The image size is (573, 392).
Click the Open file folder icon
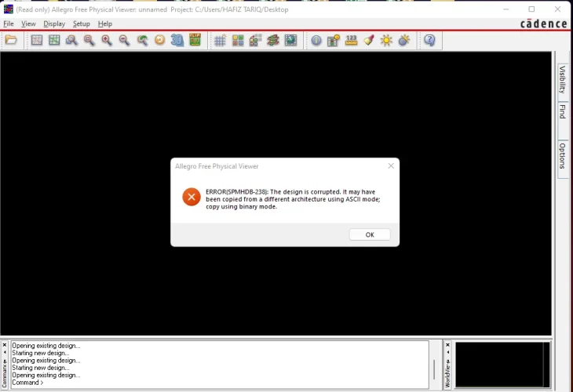[11, 40]
